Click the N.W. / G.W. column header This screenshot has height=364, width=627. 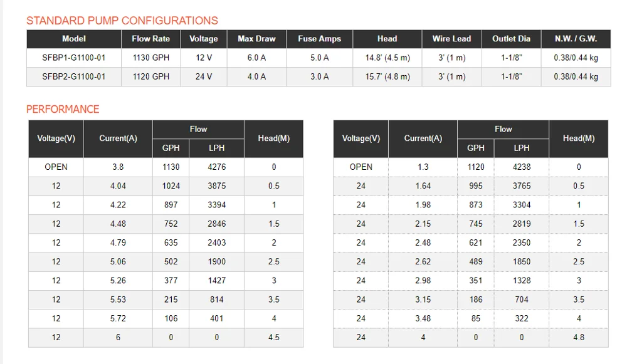pyautogui.click(x=576, y=39)
